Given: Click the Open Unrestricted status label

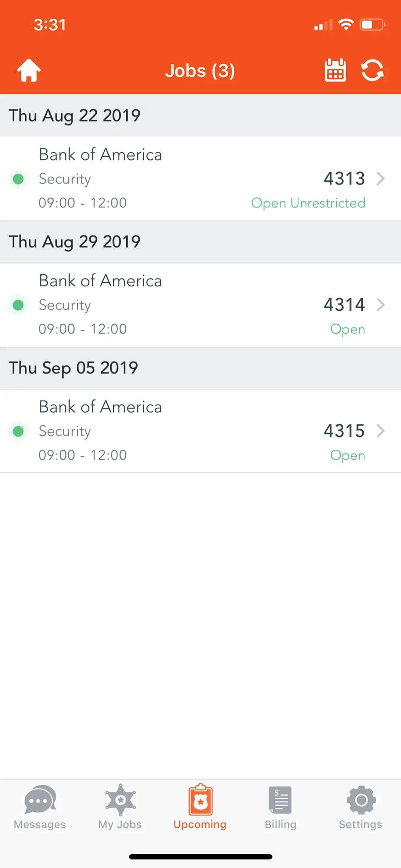Looking at the screenshot, I should [308, 203].
